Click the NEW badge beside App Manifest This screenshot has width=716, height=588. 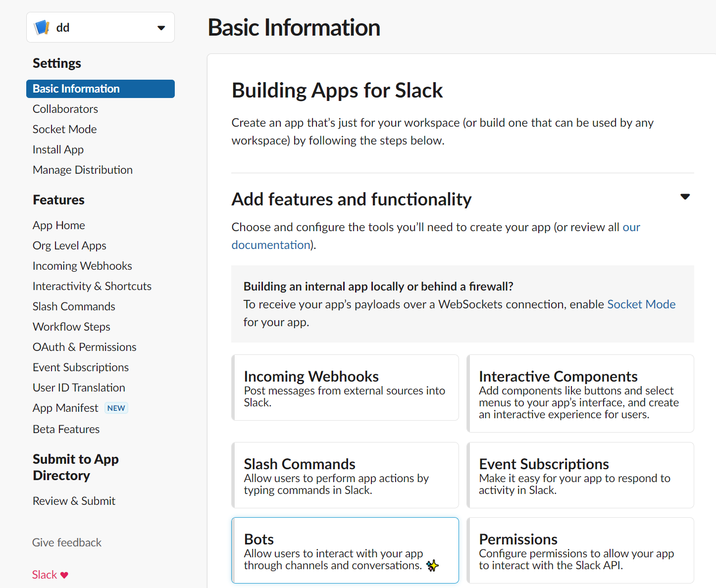pos(116,408)
